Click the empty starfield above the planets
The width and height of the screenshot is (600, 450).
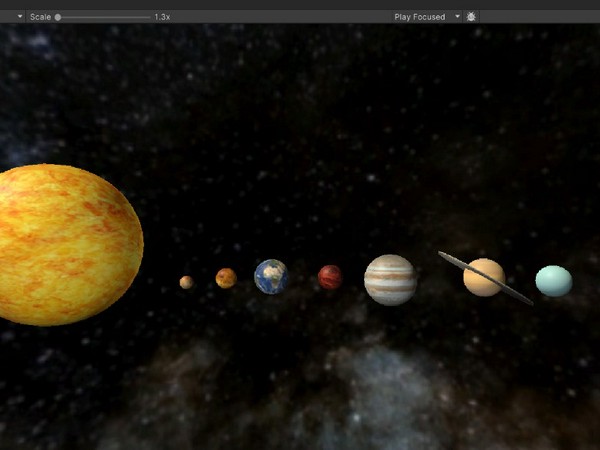(x=300, y=120)
